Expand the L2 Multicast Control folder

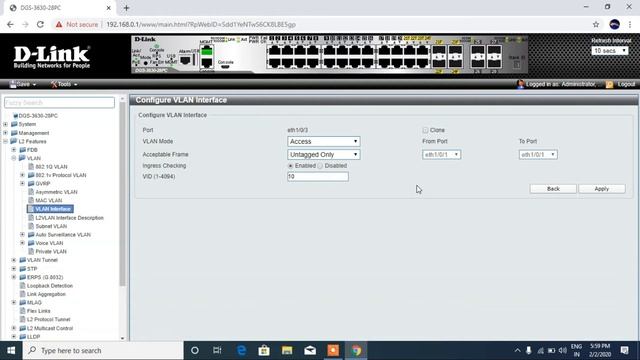pyautogui.click(x=14, y=328)
